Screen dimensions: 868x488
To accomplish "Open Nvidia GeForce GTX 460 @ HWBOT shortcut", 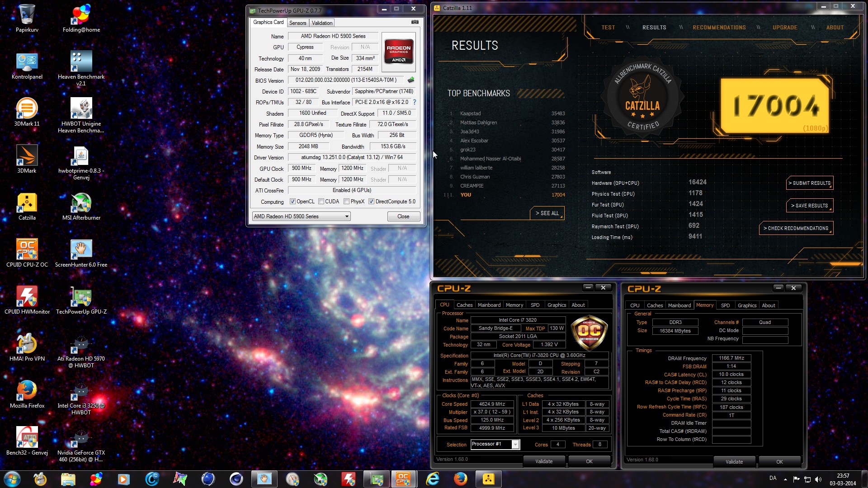I will 81,445.
